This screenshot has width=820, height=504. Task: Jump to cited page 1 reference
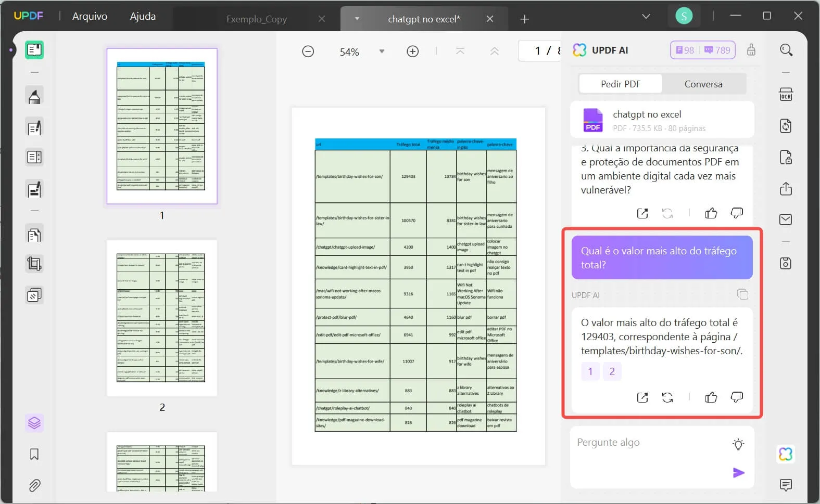pyautogui.click(x=590, y=371)
